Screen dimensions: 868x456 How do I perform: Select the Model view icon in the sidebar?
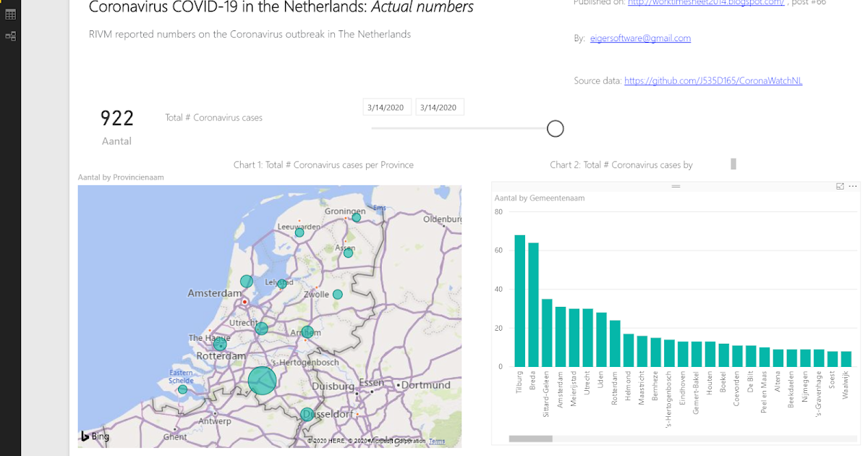coord(9,35)
